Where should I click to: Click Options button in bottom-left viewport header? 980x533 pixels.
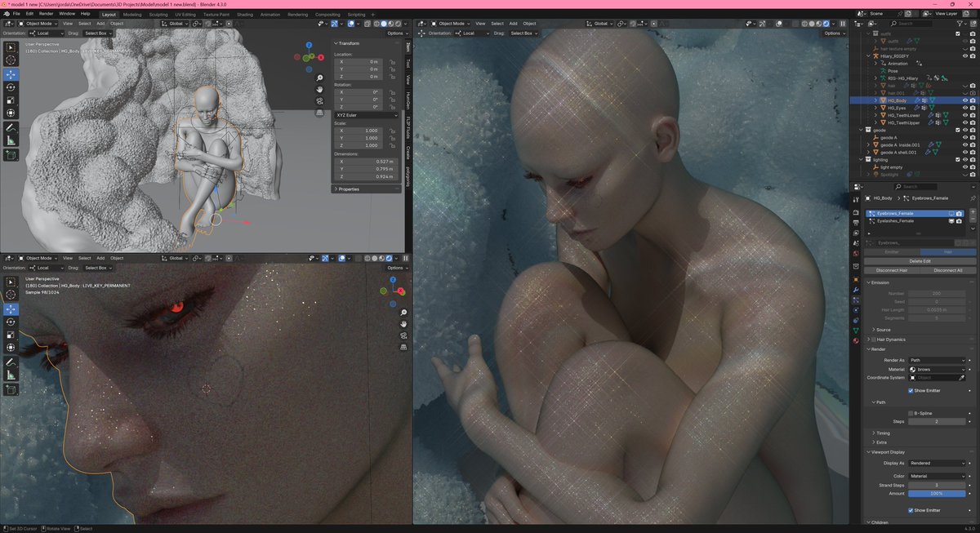(x=396, y=268)
